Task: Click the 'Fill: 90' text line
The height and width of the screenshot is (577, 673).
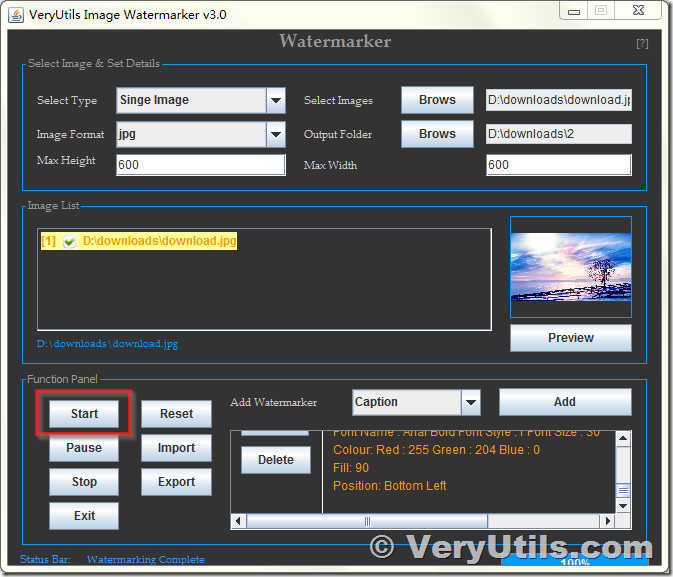Action: (351, 468)
